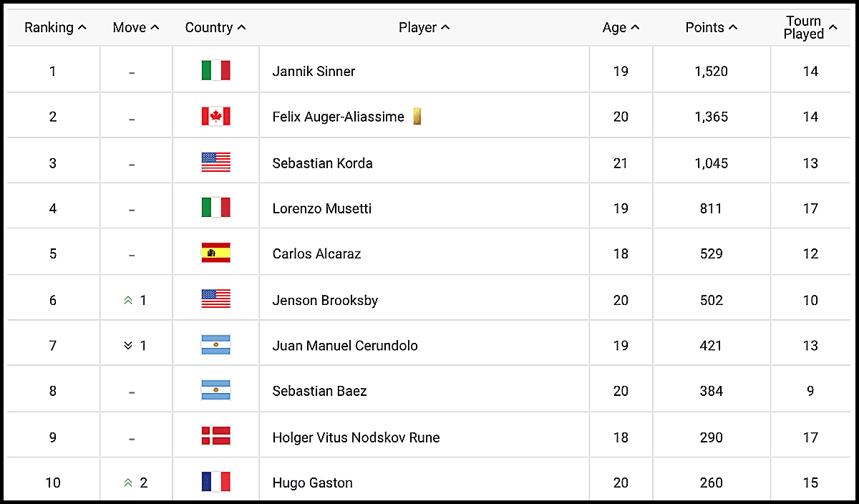Sort by Points column header
Viewport: 859px width, 504px height.
point(711,27)
